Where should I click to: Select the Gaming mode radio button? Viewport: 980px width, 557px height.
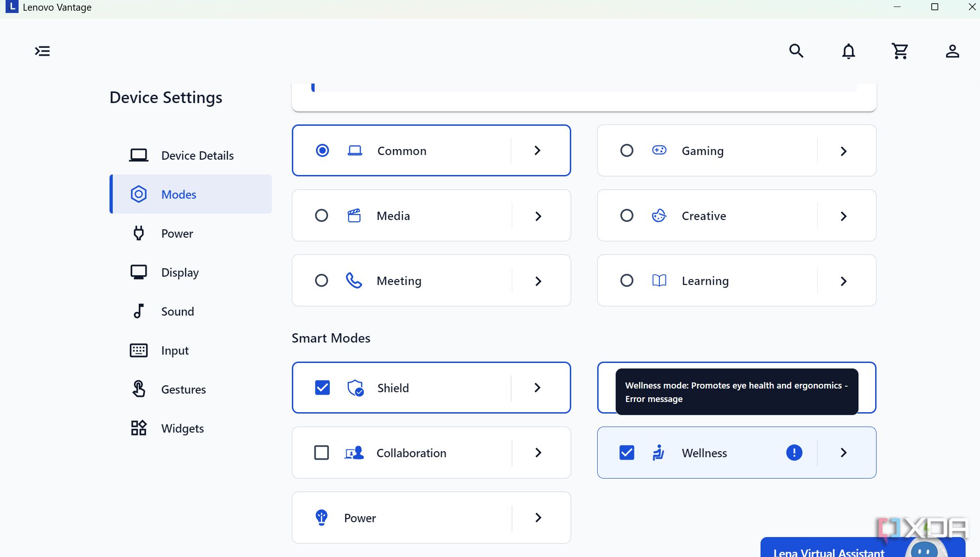(626, 150)
